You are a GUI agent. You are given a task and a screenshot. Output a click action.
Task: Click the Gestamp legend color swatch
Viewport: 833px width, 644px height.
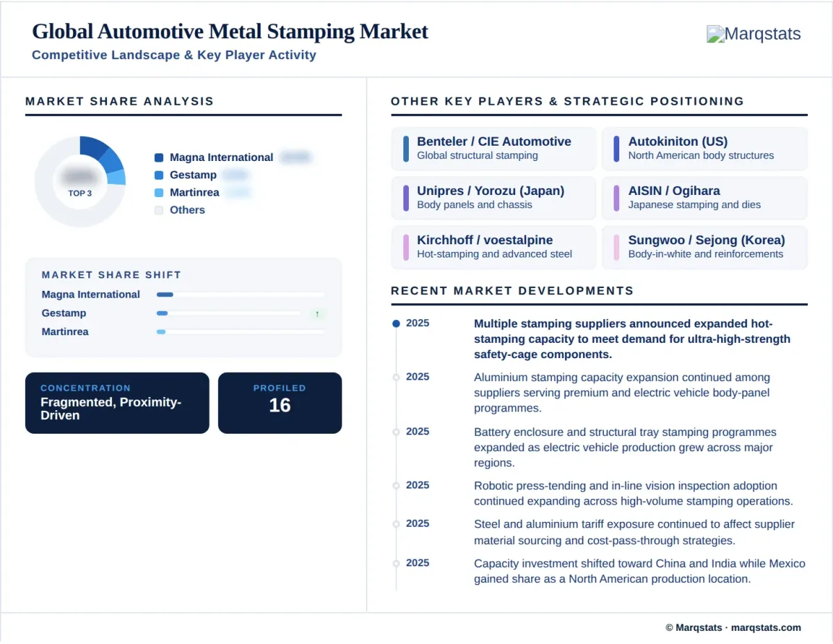click(159, 175)
